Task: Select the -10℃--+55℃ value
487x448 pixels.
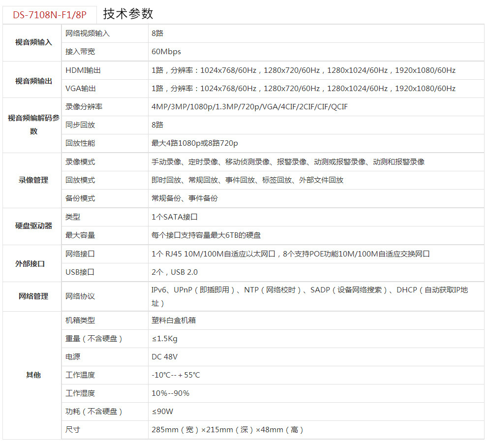Action: pos(176,375)
